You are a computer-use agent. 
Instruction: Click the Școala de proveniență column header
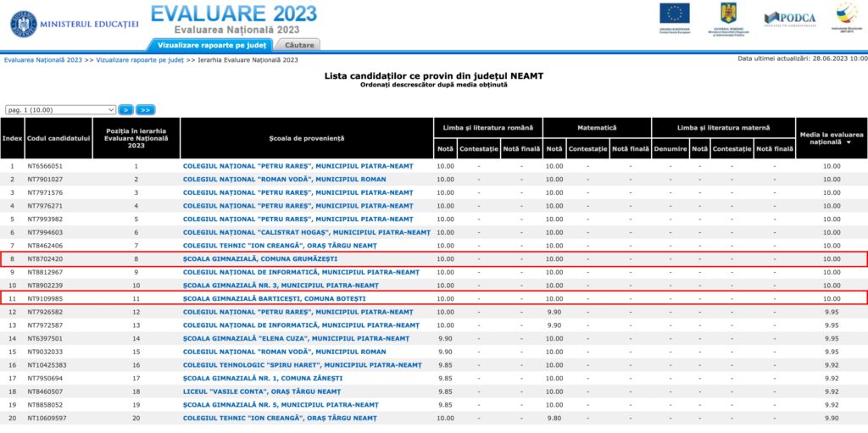coord(306,137)
